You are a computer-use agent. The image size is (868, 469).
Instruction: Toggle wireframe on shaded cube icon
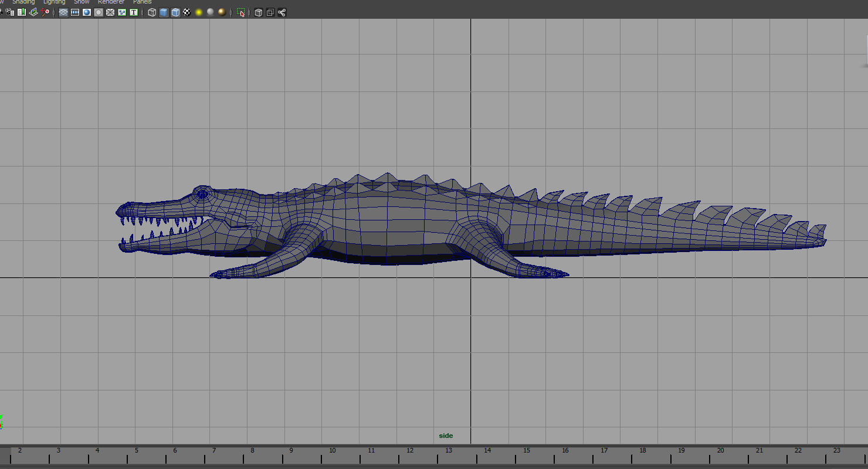[175, 12]
